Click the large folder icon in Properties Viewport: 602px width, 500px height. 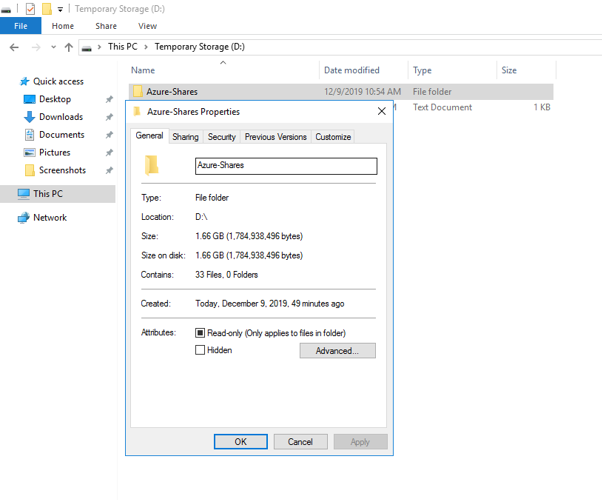pyautogui.click(x=151, y=165)
